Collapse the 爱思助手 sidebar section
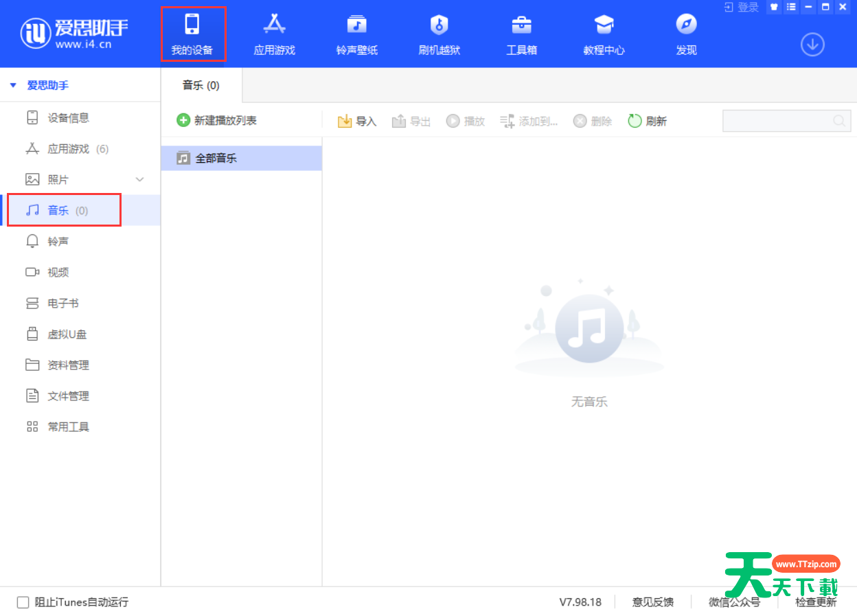Image resolution: width=857 pixels, height=616 pixels. (12, 84)
